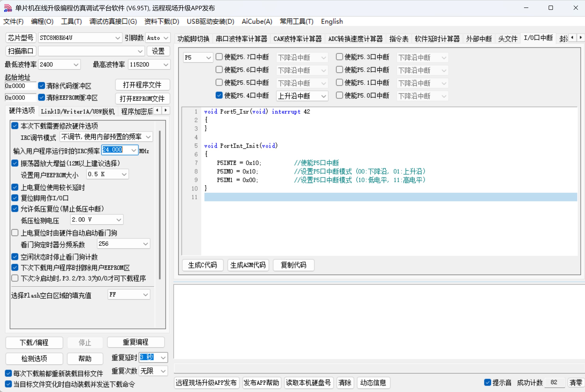Switch to the 外部中断 tab
Screen dimensions: 585x392
(x=479, y=39)
